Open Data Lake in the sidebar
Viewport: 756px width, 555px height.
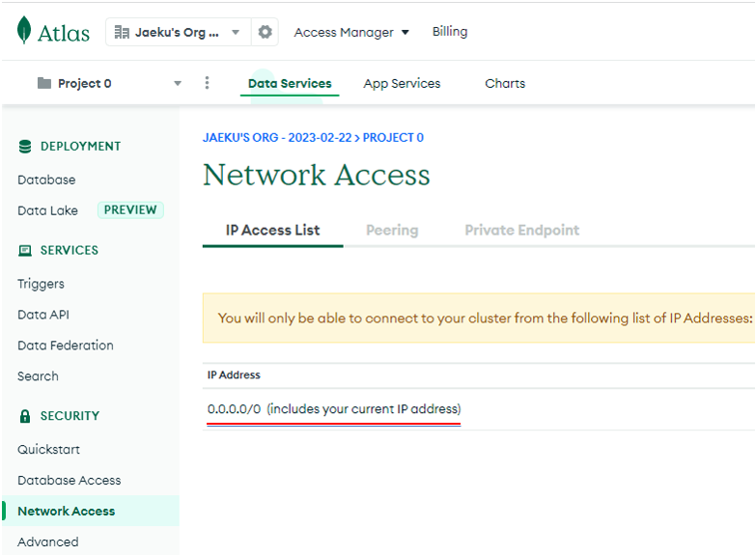[x=47, y=210]
